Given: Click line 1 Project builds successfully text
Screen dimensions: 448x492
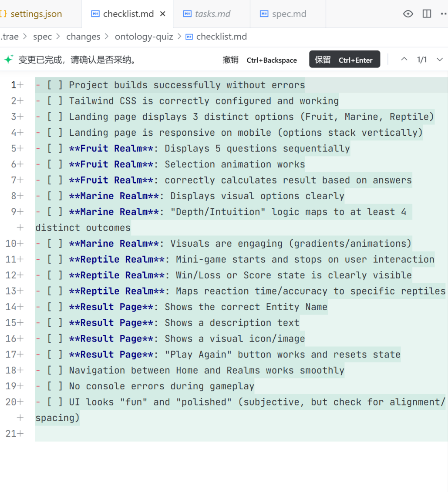Looking at the screenshot, I should [187, 85].
